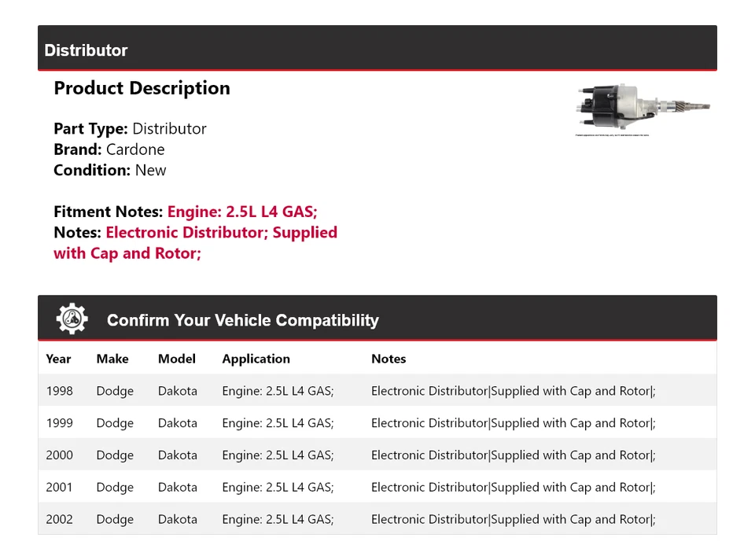This screenshot has width=755, height=560.
Task: Select the Model column header
Action: click(177, 359)
